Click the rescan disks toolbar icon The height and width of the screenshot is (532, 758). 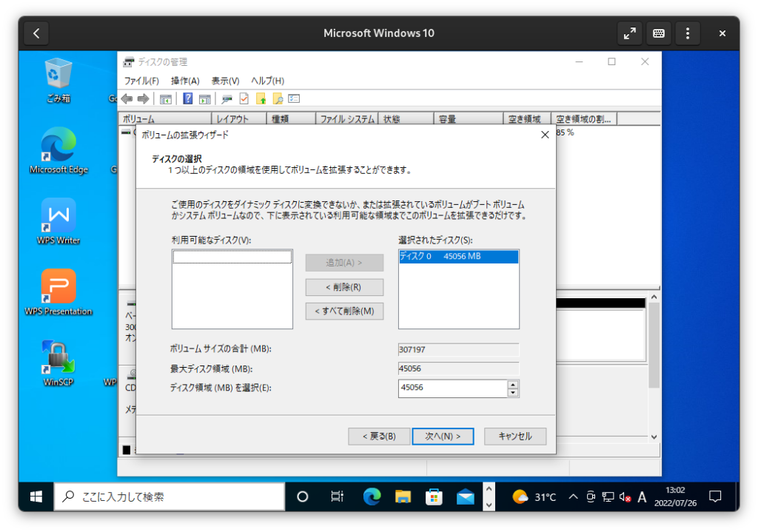point(227,99)
